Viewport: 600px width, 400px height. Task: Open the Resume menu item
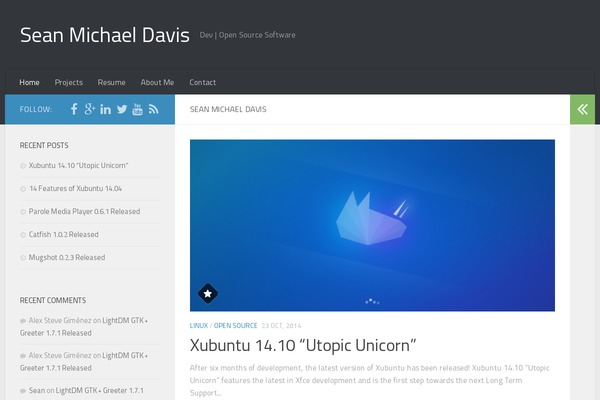[111, 82]
